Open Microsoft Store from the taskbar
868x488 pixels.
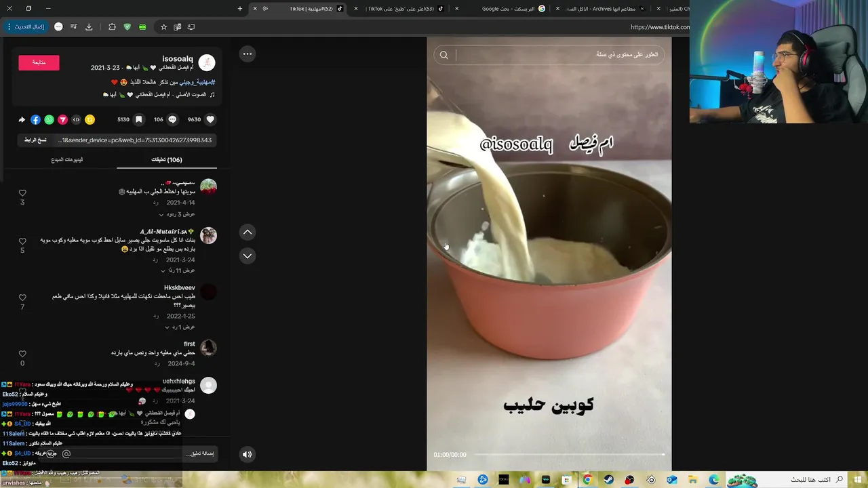coord(567,479)
